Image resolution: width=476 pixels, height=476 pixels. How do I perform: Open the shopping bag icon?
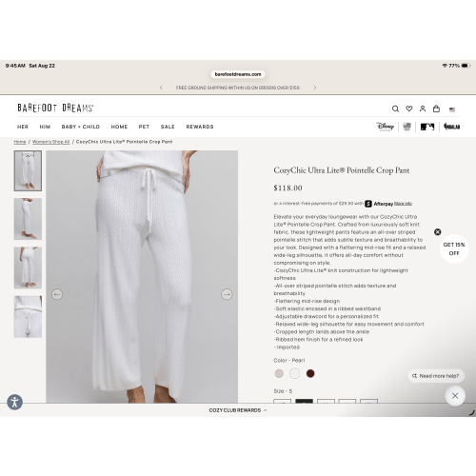click(436, 109)
